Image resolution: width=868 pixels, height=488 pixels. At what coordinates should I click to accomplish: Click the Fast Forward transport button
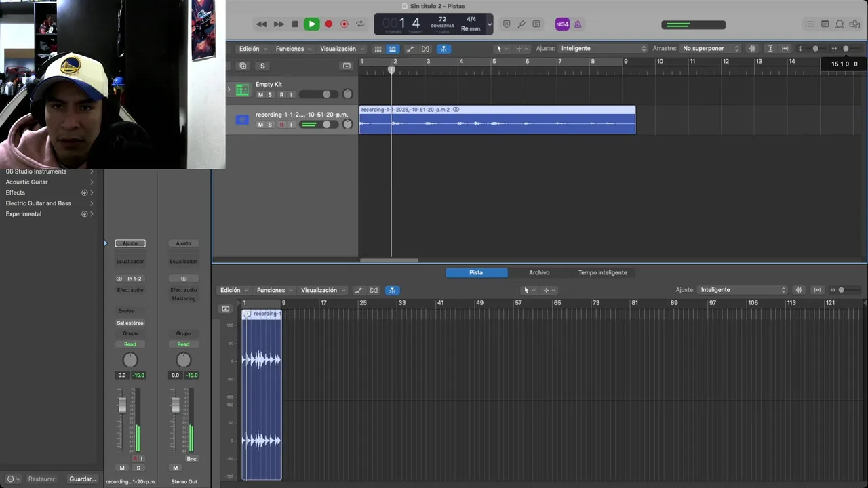tap(279, 24)
